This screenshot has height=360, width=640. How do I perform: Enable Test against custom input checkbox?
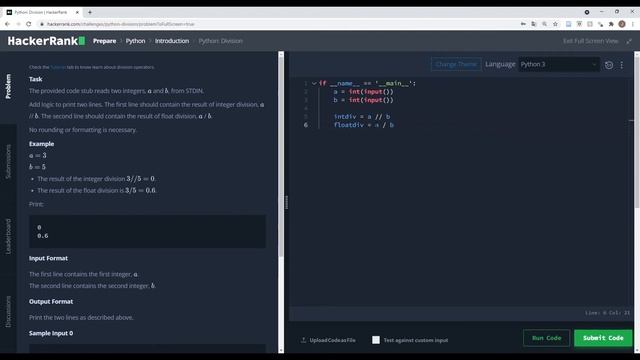[x=376, y=340]
